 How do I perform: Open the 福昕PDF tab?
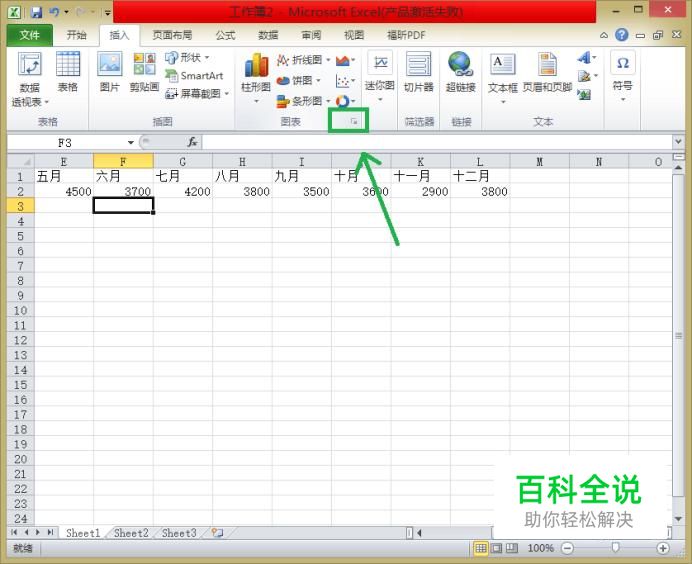(406, 35)
